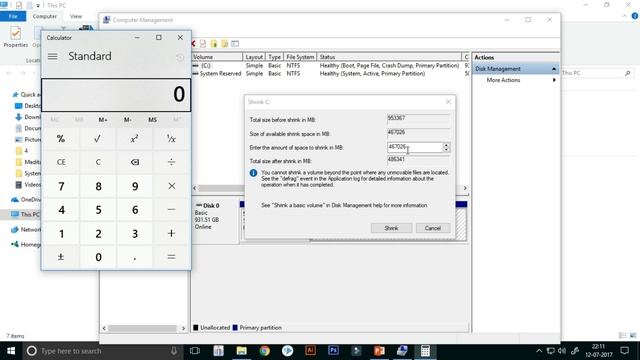The width and height of the screenshot is (640, 360).
Task: Click the shrink amount spinner arrows
Action: [446, 147]
